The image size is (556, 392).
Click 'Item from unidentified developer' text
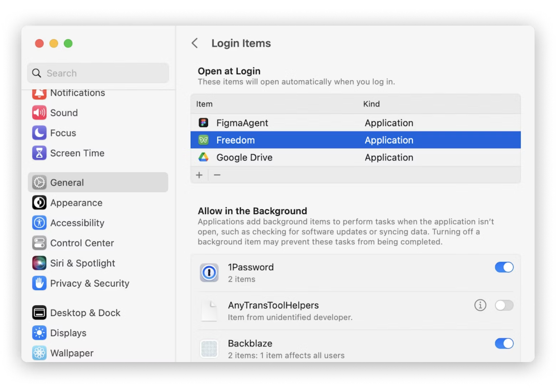pos(290,318)
